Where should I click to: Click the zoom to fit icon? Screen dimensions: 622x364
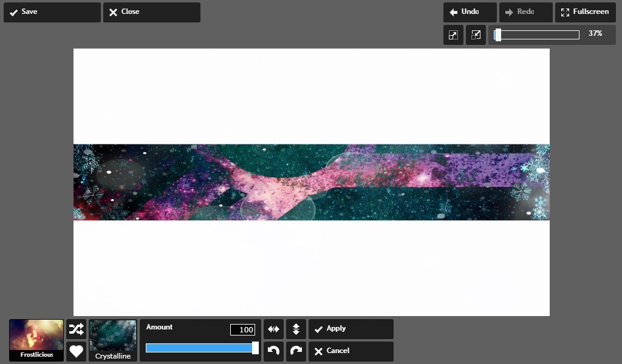pos(453,35)
